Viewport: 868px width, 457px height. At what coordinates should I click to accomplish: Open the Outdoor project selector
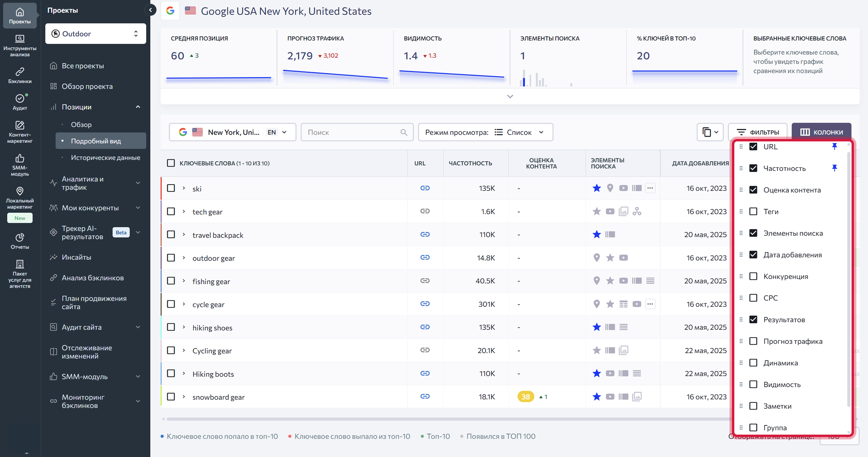pos(96,34)
